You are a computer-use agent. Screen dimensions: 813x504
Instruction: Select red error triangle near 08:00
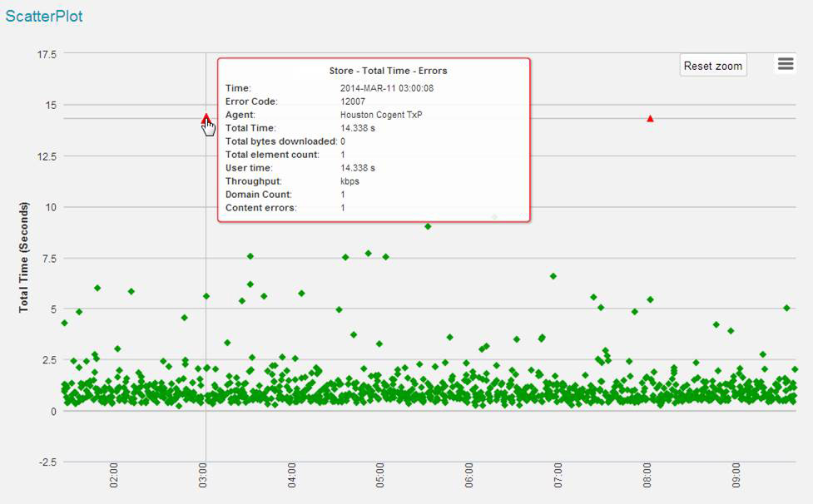[650, 119]
